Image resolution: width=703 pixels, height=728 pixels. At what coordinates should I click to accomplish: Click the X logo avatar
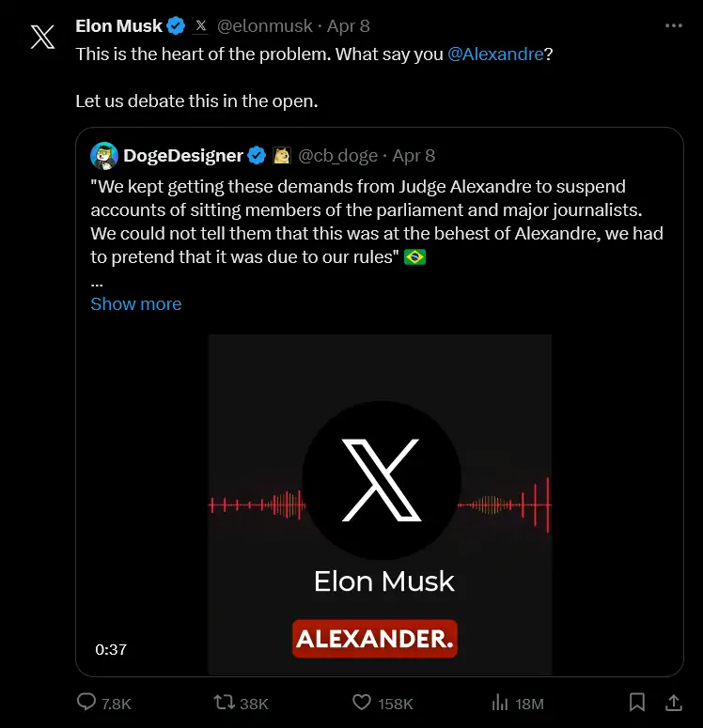click(42, 38)
